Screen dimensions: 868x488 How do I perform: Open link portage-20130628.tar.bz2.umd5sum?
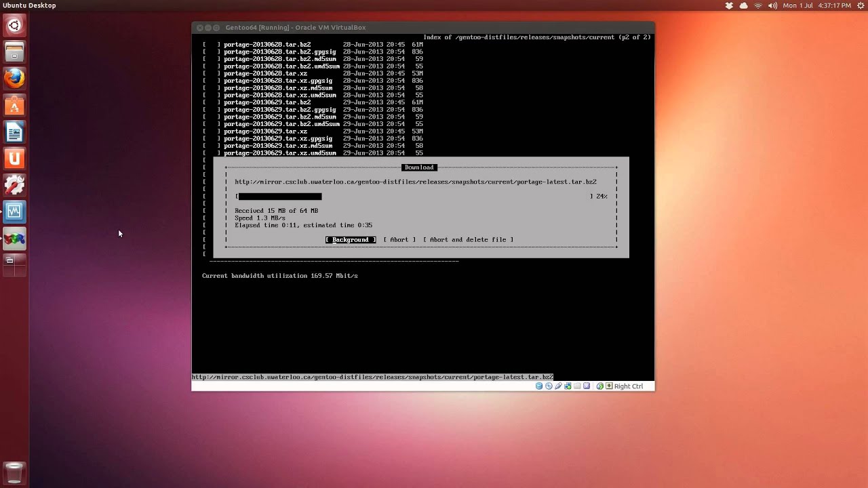pyautogui.click(x=281, y=66)
